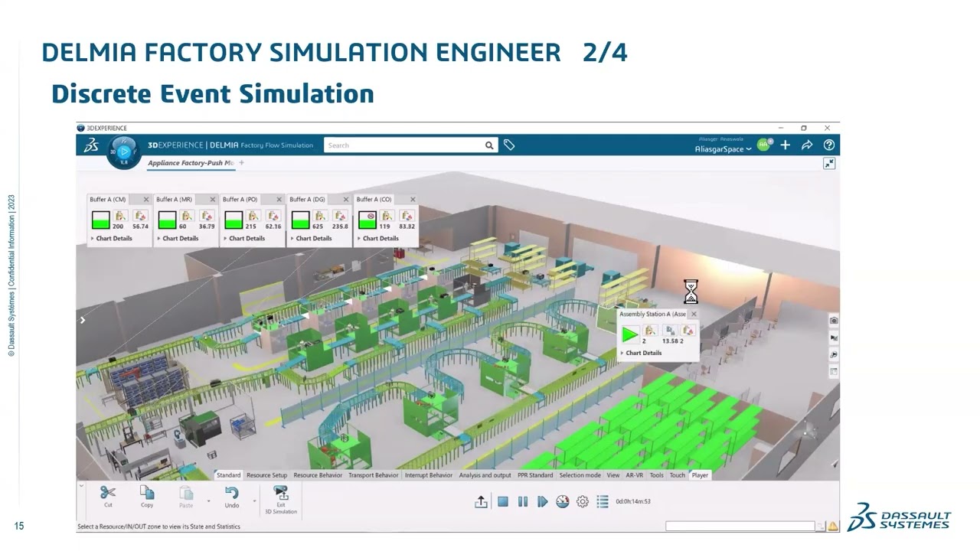
Task: Open the Share arrow icon
Action: point(807,145)
